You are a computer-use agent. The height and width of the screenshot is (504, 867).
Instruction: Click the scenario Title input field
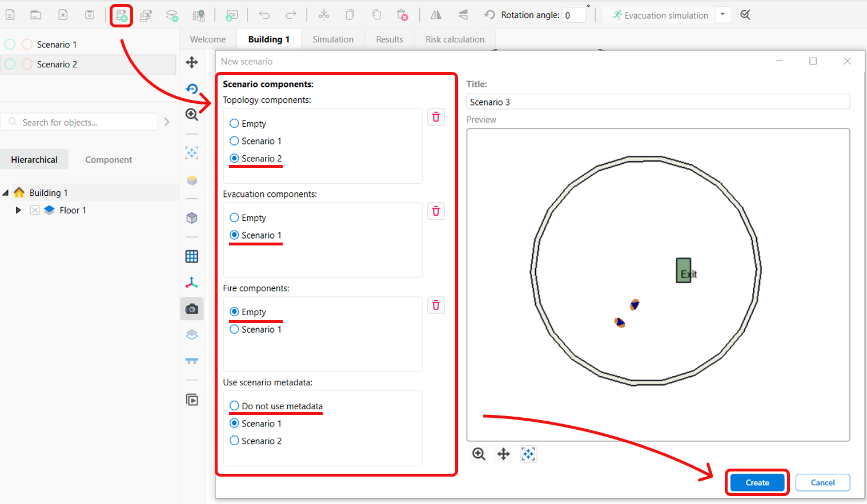coord(658,102)
